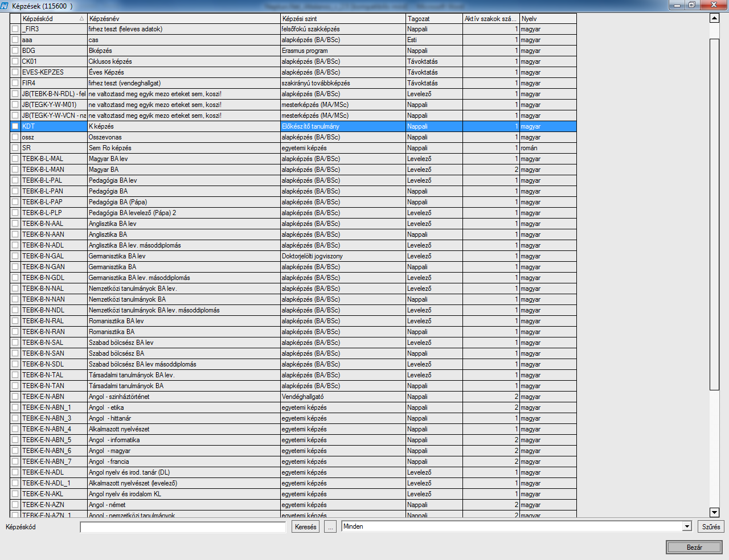Click the 'Pedagógia BA (Pápa)' cell
This screenshot has width=729, height=560.
click(184, 202)
